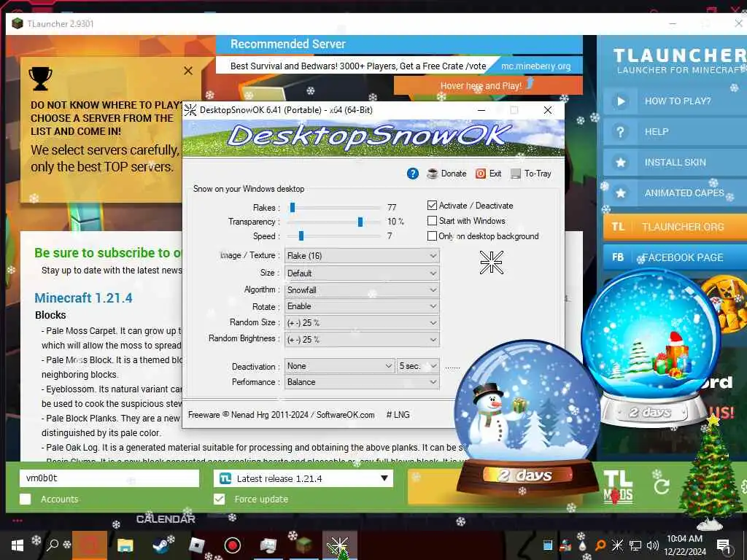Open Roblox from taskbar
Screen dimensions: 747x560
click(x=197, y=545)
